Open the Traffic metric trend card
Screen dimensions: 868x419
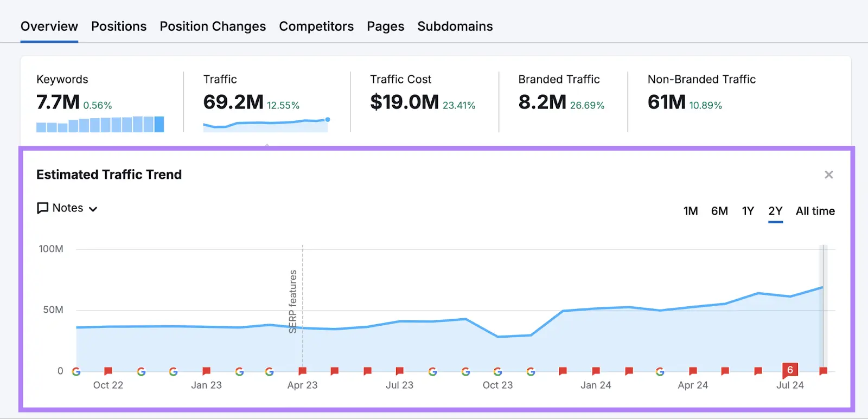pos(266,102)
